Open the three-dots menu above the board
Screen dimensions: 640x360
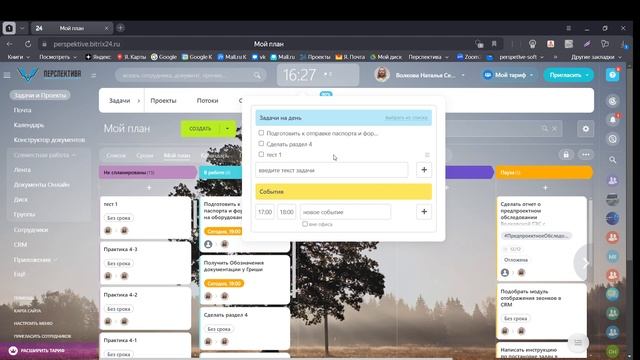pos(586,155)
